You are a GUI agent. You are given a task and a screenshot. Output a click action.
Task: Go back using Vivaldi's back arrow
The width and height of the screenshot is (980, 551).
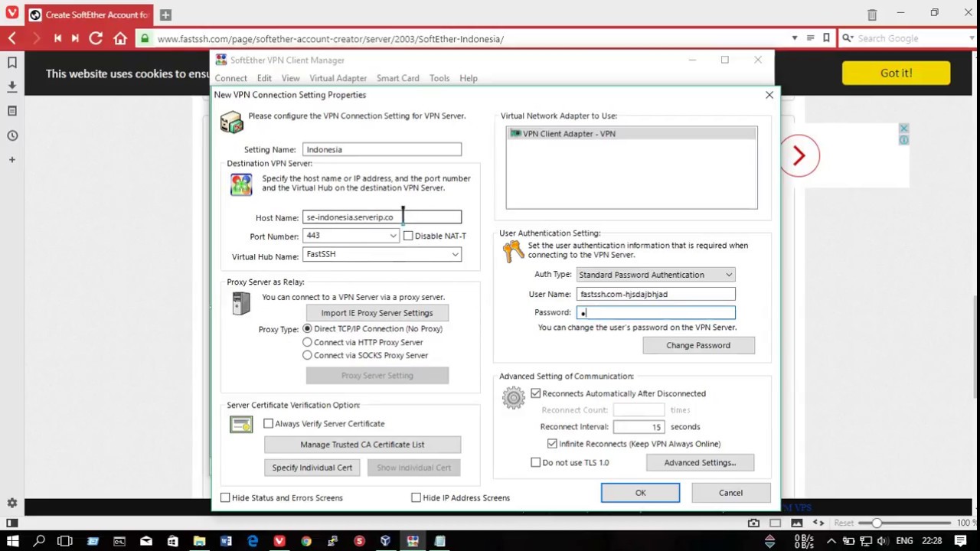[12, 38]
